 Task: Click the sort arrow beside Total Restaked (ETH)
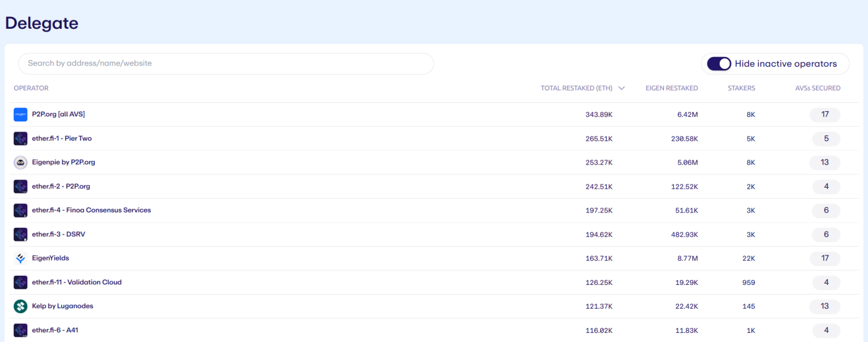[x=622, y=88]
